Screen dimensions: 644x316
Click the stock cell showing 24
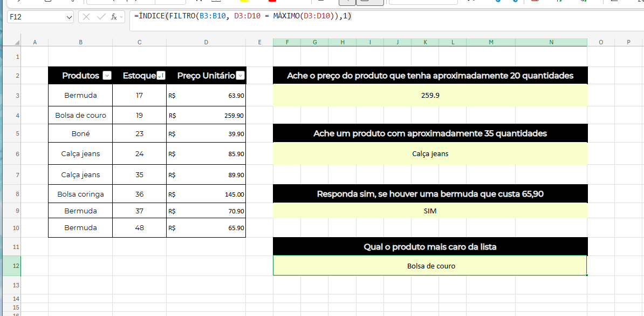(140, 154)
